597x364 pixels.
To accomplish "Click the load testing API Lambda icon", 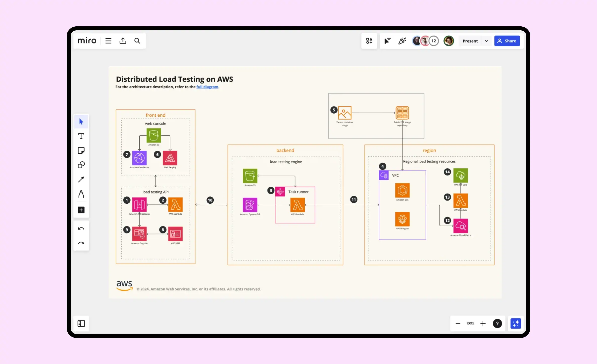I will 175,205.
